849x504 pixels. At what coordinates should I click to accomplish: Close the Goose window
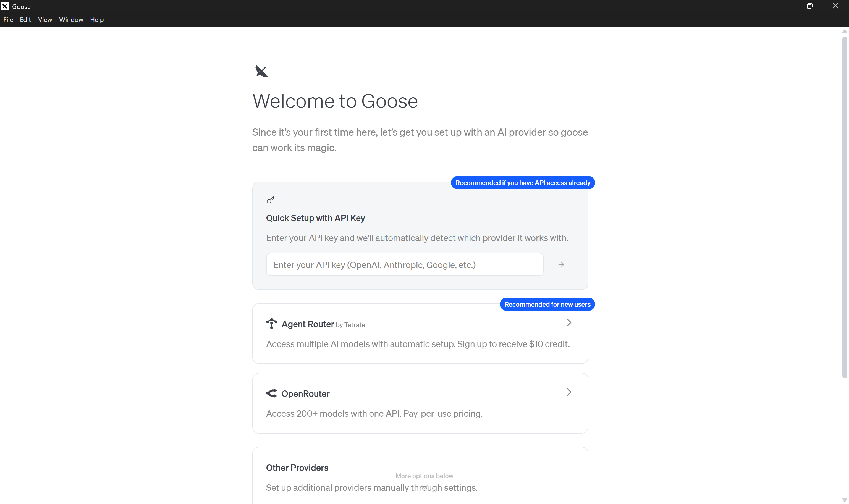(x=835, y=6)
